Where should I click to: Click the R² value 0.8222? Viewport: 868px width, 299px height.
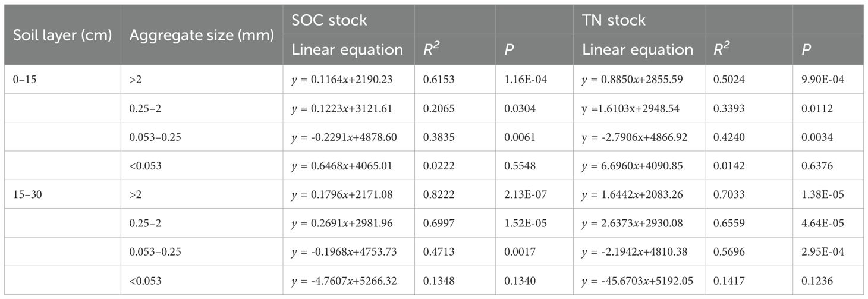click(x=439, y=194)
